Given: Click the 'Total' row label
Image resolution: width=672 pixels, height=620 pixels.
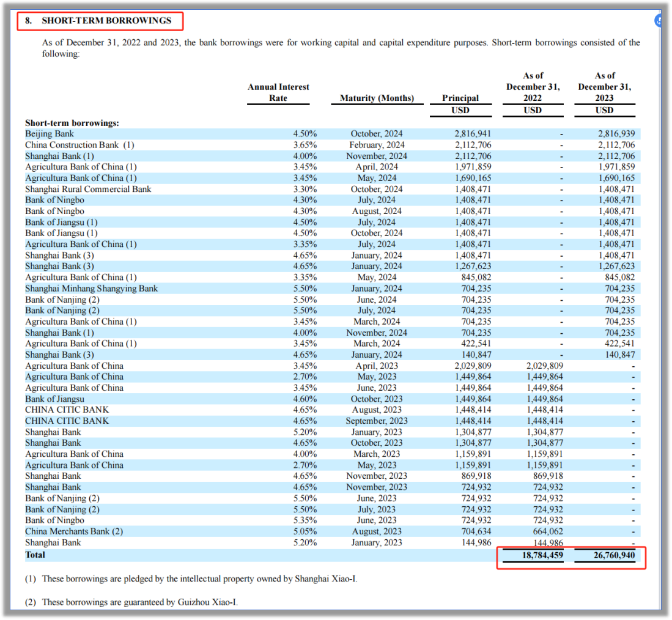Looking at the screenshot, I should (x=35, y=555).
